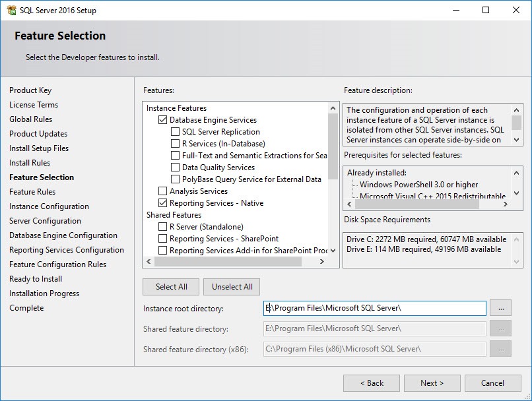Click the Instance root directory text field
Screen dimensions: 532x401
click(x=374, y=308)
